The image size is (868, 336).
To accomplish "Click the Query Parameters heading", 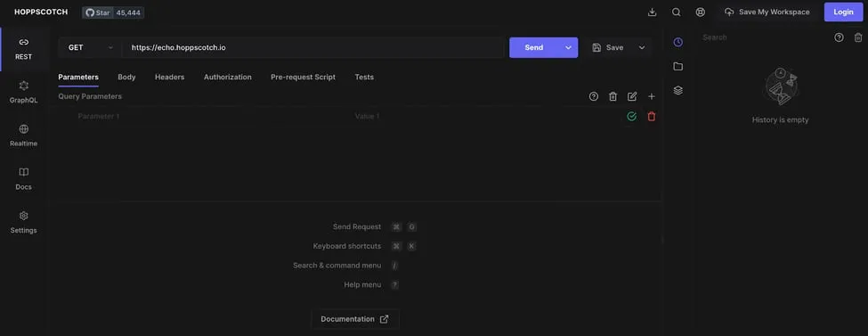I will tap(90, 96).
